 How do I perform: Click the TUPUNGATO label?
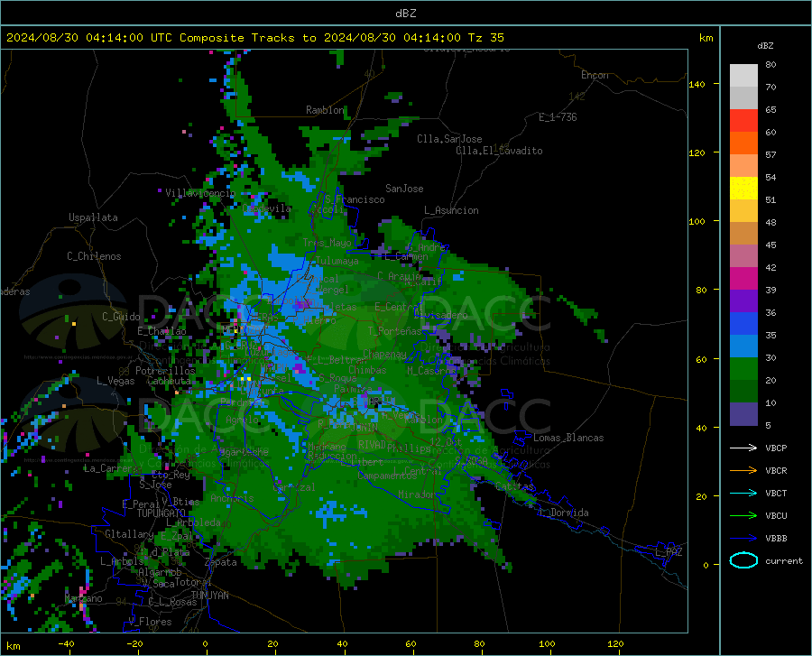click(x=161, y=513)
